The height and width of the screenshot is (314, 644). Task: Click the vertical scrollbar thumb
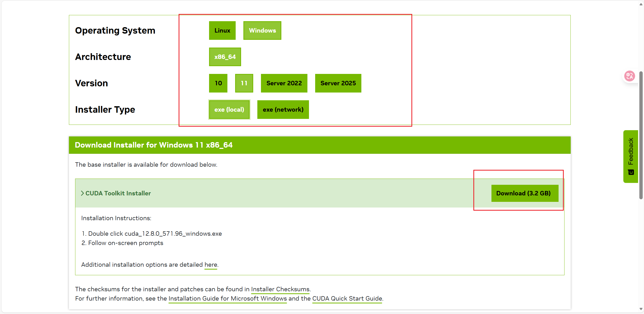tap(641, 135)
